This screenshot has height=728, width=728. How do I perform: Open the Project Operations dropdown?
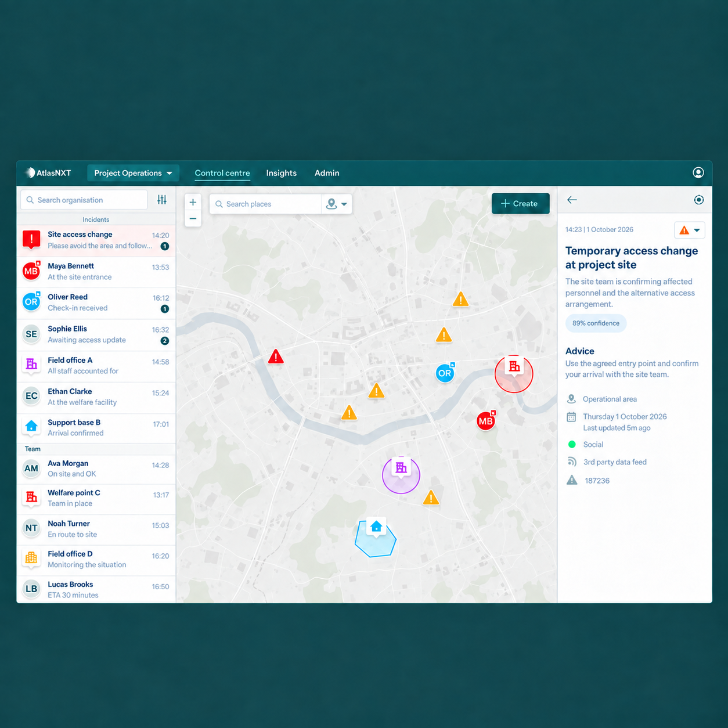(133, 173)
